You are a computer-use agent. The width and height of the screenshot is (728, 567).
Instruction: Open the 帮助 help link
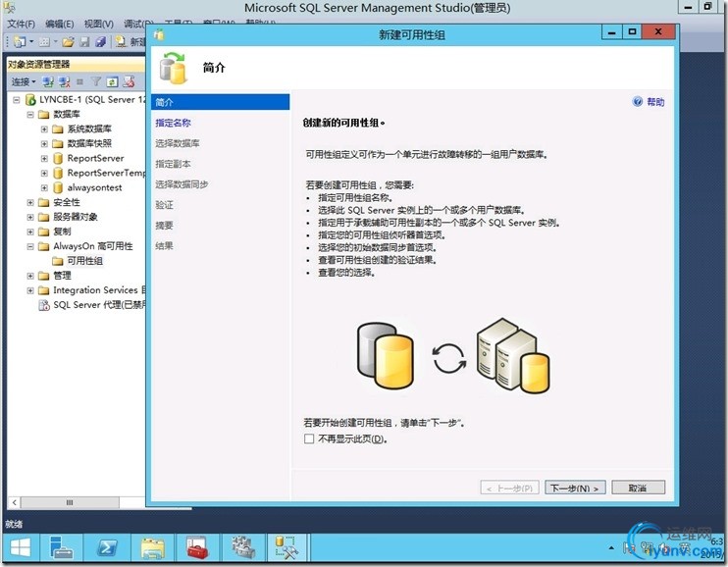[x=655, y=102]
